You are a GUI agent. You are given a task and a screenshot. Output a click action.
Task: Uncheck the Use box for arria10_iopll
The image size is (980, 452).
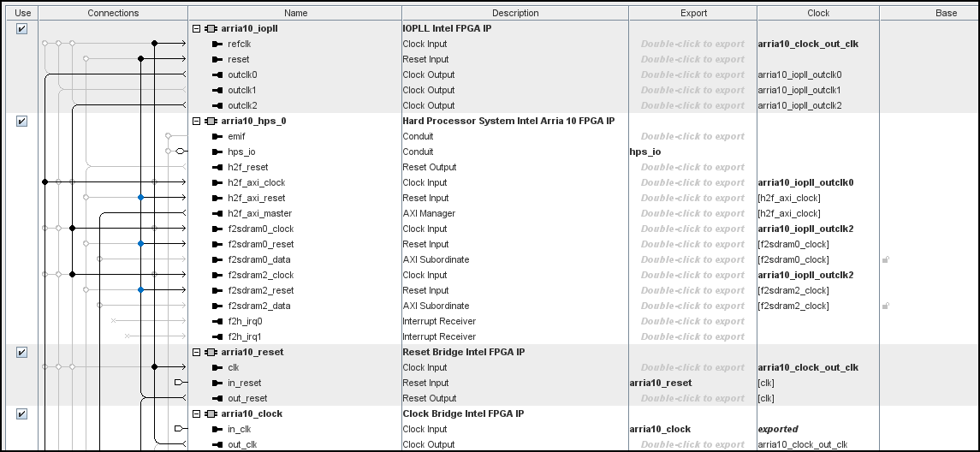21,29
